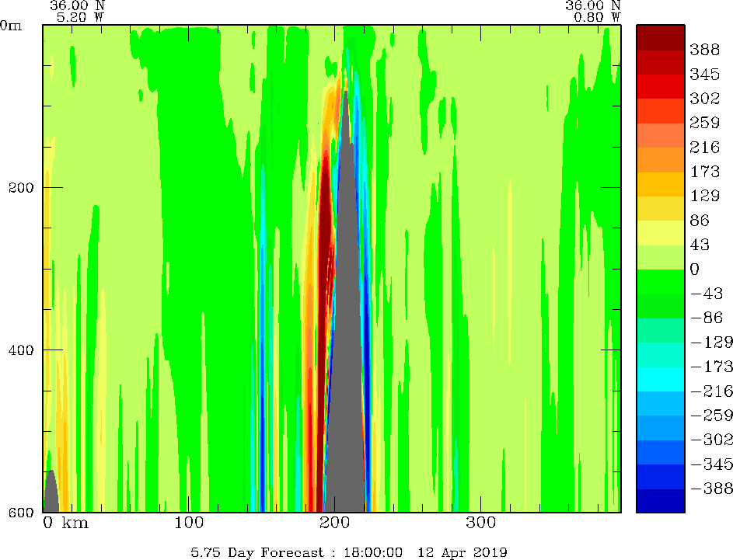The width and height of the screenshot is (733, 560).
Task: Click the 0 colorbar label
Action: pos(695,269)
